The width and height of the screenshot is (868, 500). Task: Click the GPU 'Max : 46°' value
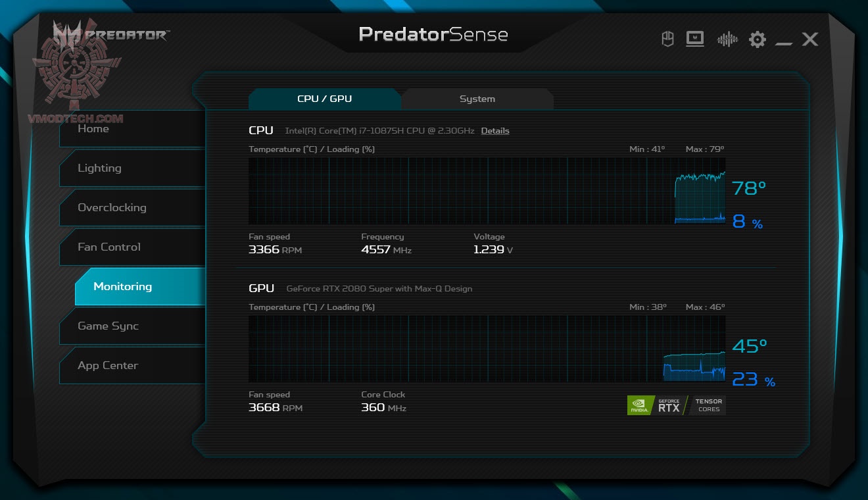tap(705, 307)
